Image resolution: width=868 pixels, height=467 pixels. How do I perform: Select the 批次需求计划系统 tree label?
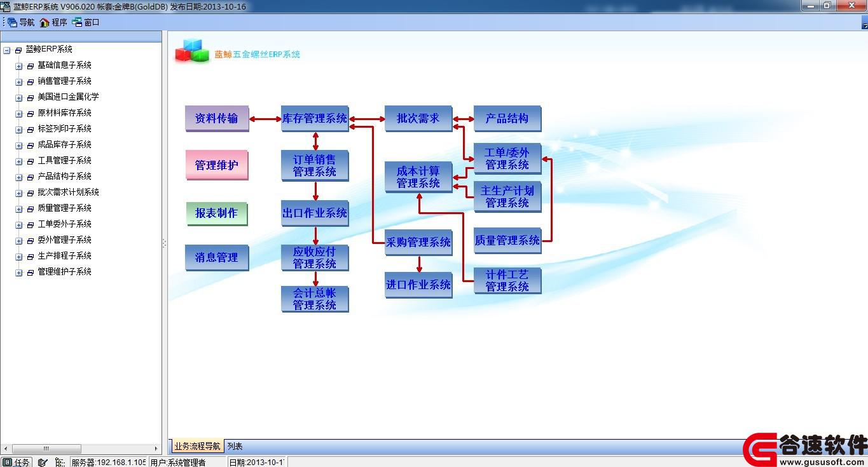click(68, 193)
